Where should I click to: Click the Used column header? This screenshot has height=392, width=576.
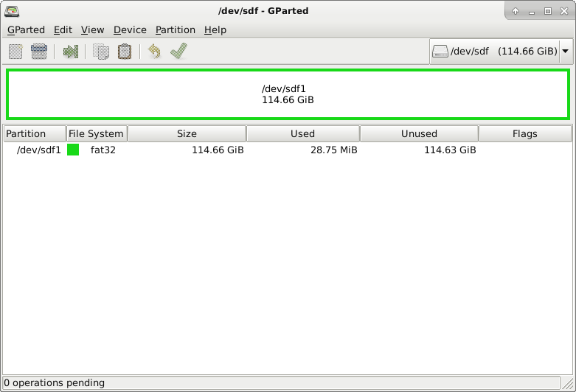click(x=303, y=133)
